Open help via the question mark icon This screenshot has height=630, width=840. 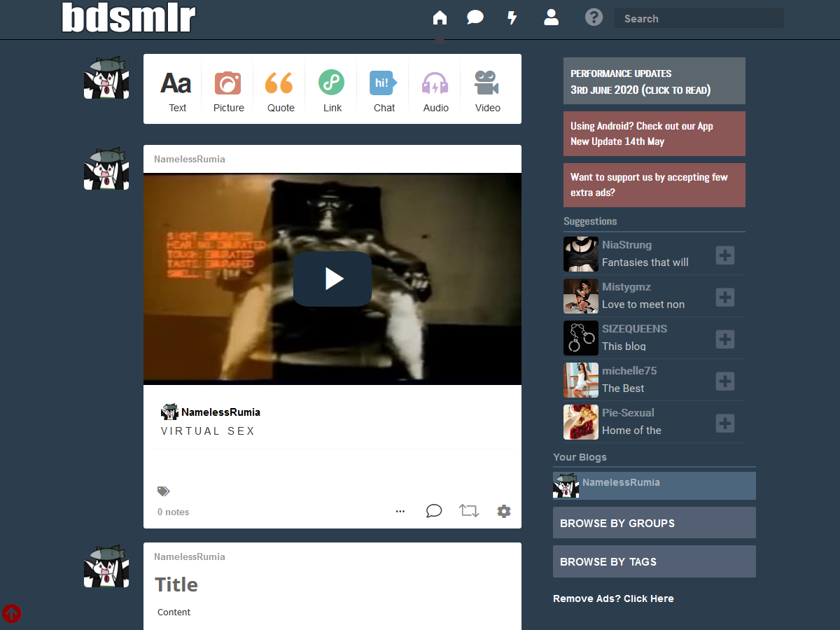(594, 18)
